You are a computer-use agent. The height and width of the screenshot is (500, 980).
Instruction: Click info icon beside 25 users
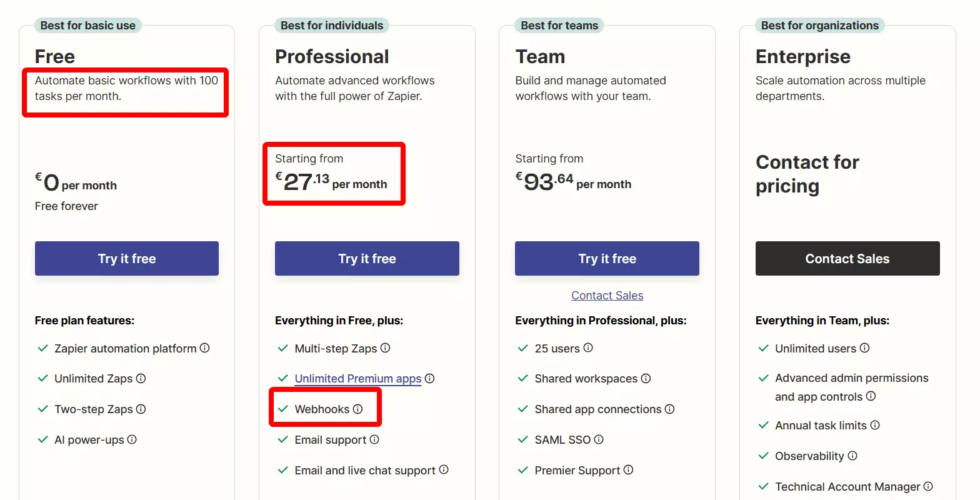point(587,348)
